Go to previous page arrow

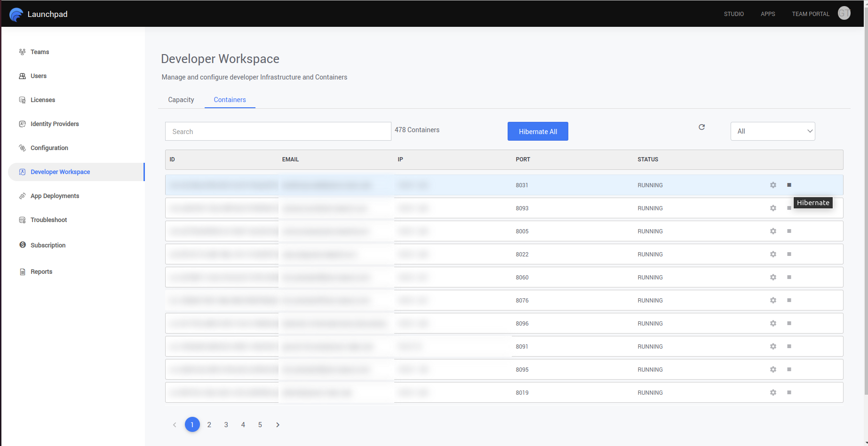pos(175,425)
